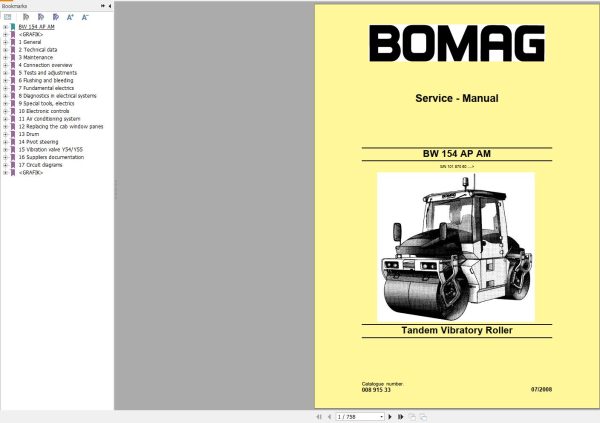
Task: Click the 'Service - Manual' title text
Action: pos(457,98)
